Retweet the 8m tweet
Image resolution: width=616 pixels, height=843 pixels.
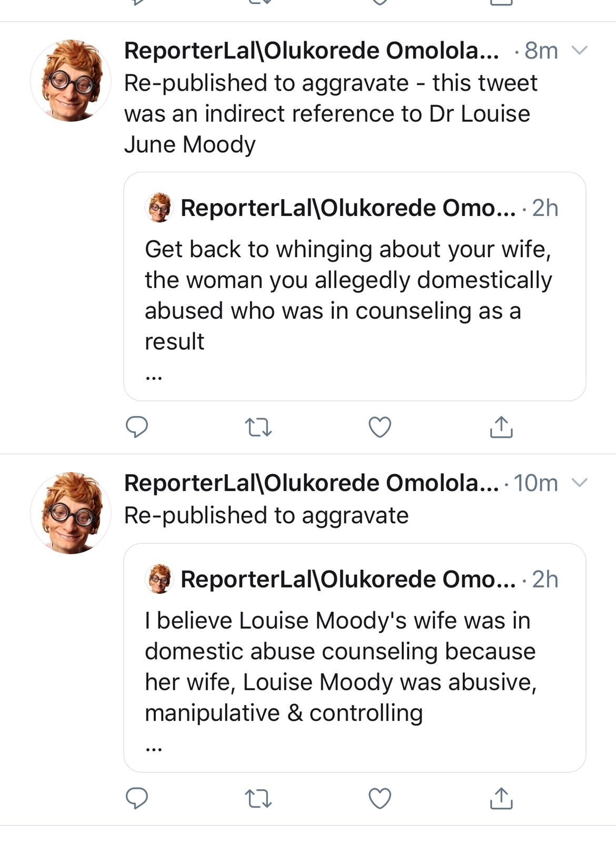[x=259, y=427]
